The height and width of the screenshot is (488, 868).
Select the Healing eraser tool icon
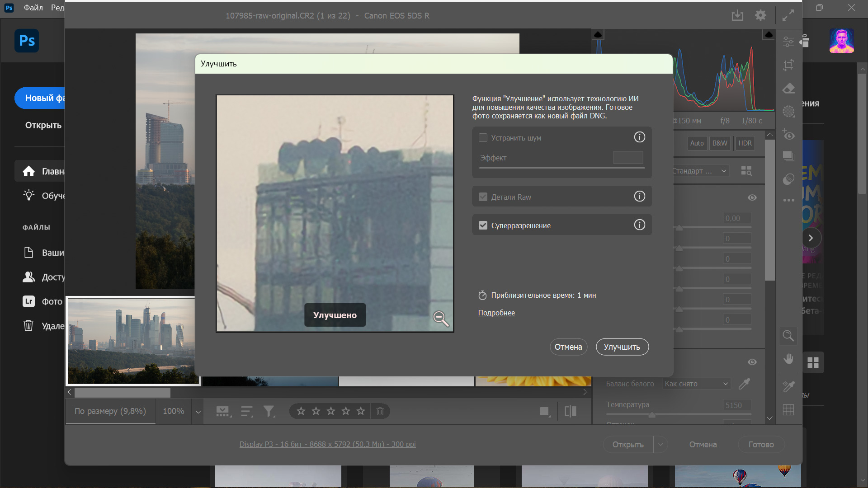(788, 88)
